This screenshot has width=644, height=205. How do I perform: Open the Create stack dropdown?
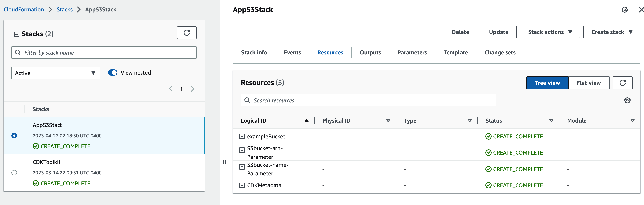(x=611, y=32)
